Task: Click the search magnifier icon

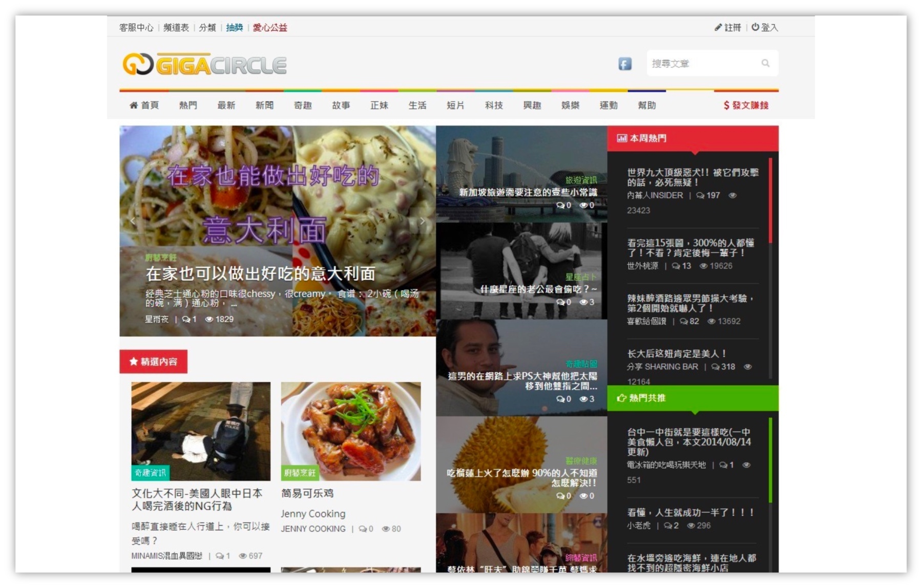Action: pos(765,64)
